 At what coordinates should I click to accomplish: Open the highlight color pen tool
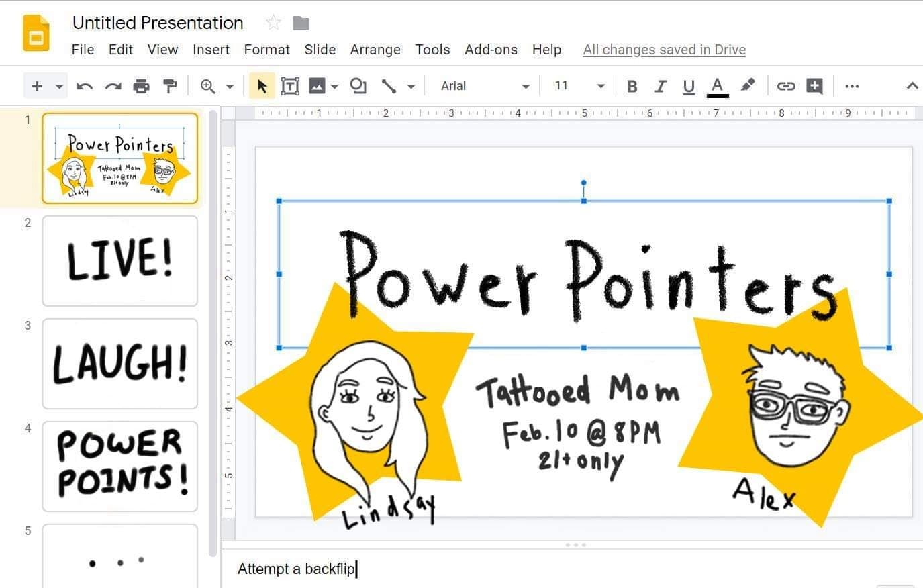coord(747,85)
